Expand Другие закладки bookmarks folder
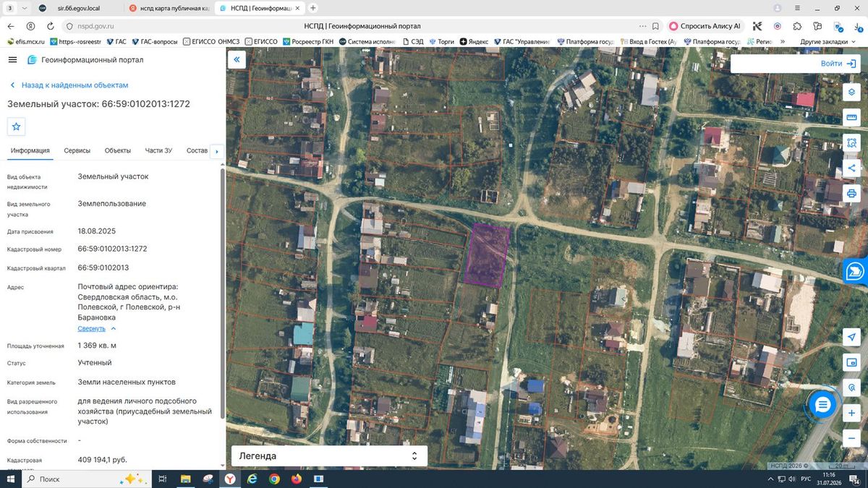Image resolution: width=868 pixels, height=488 pixels. [x=827, y=41]
